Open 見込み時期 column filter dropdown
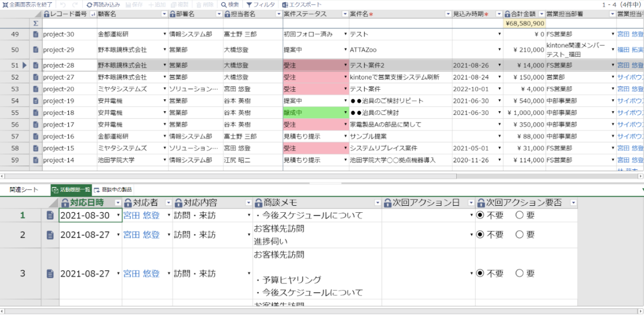Viewport: 644px width, 316px height. point(499,14)
